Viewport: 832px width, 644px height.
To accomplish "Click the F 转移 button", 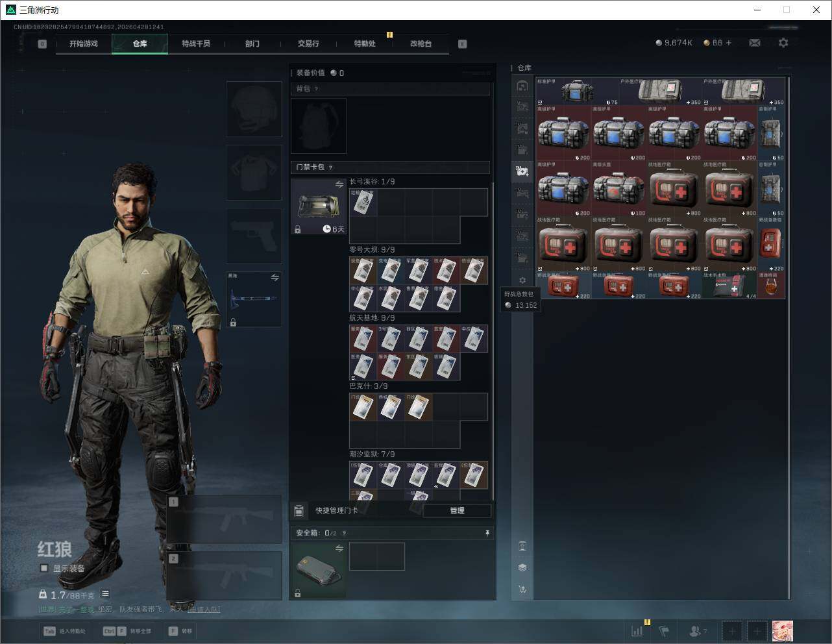I will 180,631.
